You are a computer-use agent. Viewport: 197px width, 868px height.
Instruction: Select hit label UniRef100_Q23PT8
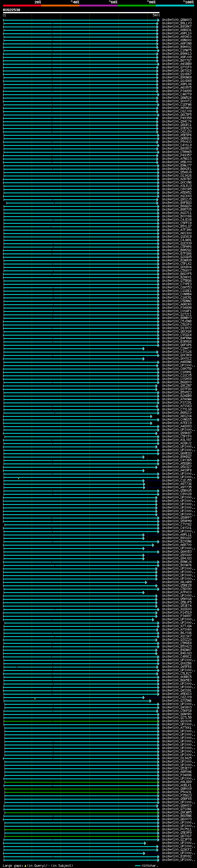[x=177, y=839]
